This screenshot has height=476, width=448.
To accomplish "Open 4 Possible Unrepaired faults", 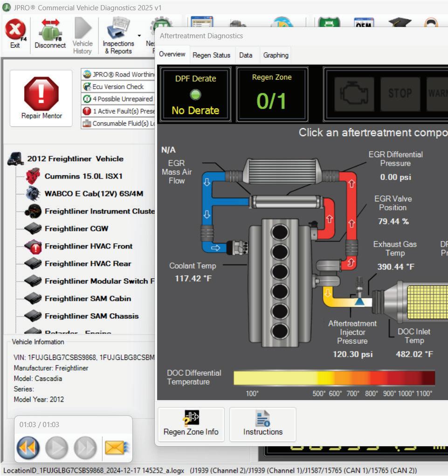I will pyautogui.click(x=118, y=99).
